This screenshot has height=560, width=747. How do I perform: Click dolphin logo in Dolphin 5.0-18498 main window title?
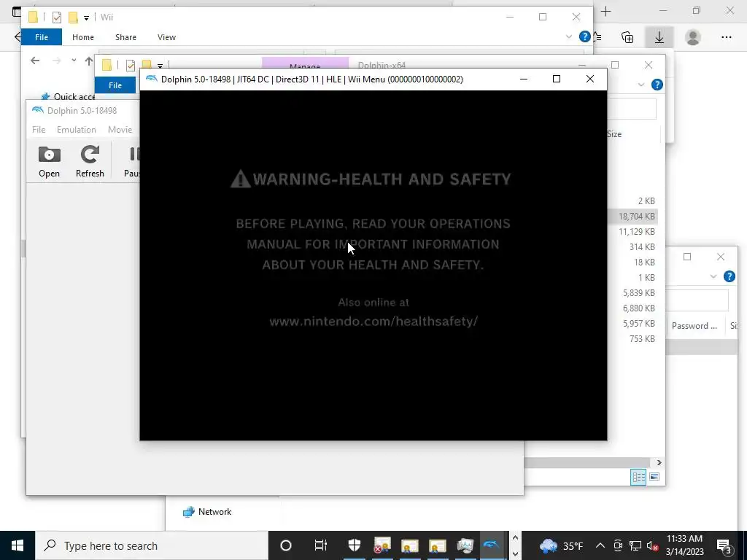tap(38, 111)
